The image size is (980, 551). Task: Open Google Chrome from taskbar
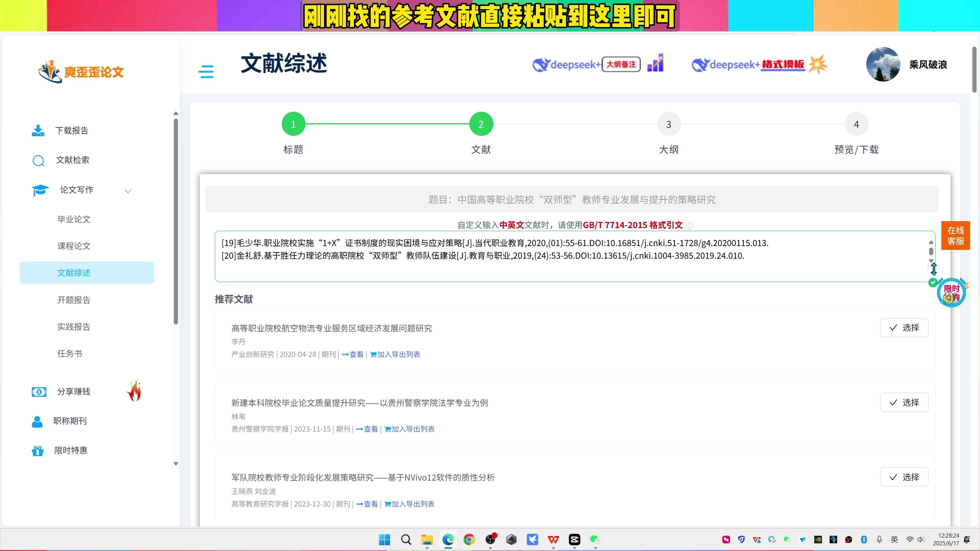coord(469,540)
